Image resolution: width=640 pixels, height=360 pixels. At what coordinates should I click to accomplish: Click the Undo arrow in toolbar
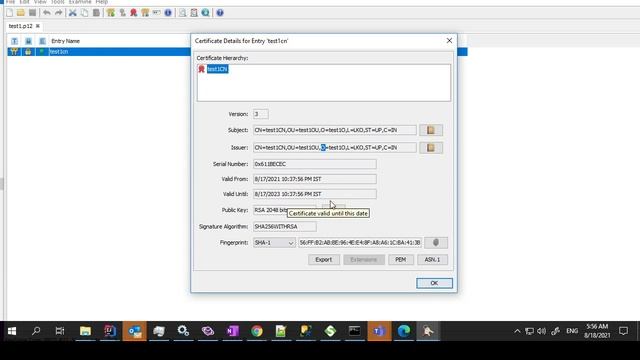pos(47,13)
